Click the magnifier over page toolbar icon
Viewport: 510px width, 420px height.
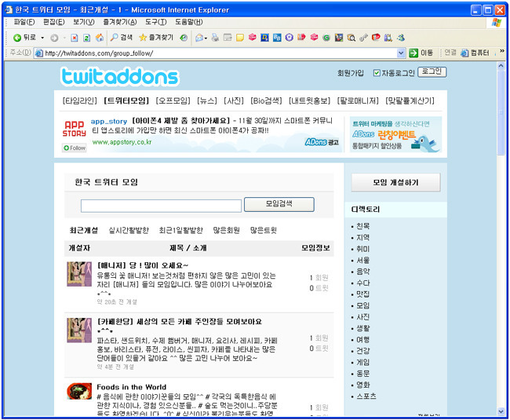coord(351,38)
